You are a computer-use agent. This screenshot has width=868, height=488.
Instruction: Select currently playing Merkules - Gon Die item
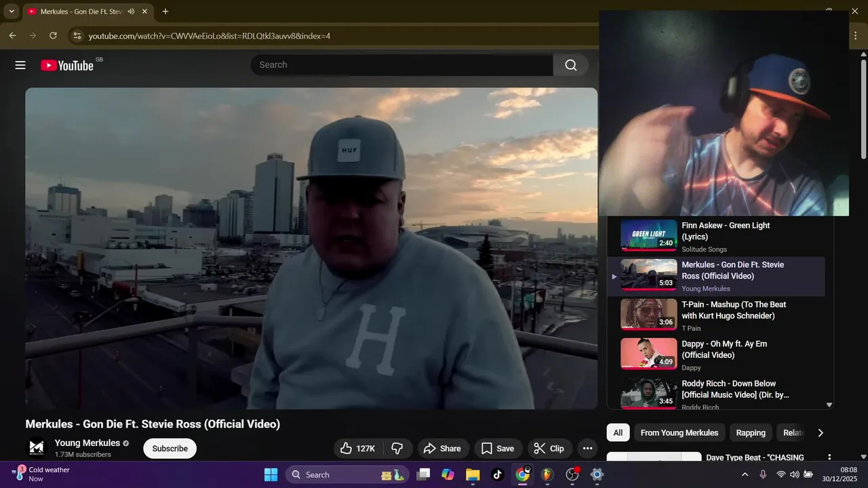tap(716, 277)
